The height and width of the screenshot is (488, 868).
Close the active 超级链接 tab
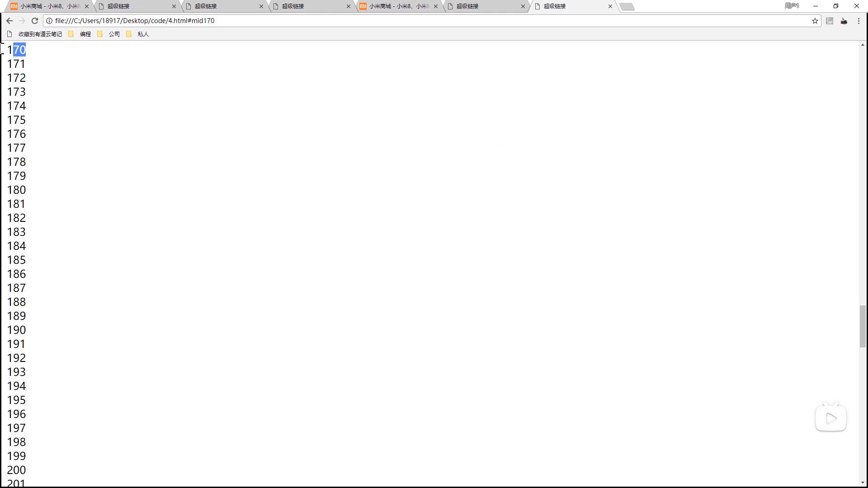pyautogui.click(x=610, y=6)
